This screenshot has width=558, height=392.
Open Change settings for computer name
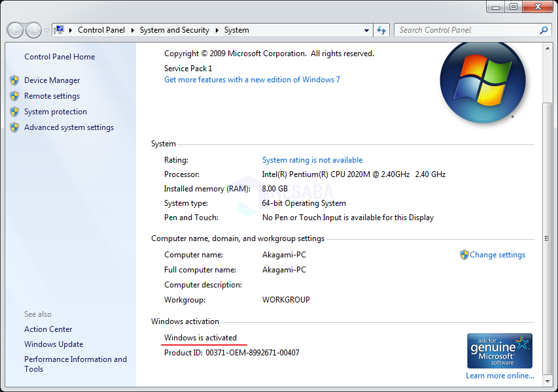click(x=497, y=255)
